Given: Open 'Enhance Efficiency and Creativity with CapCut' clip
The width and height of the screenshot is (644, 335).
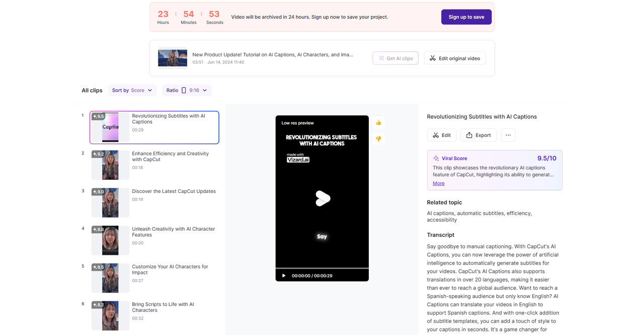Looking at the screenshot, I should [170, 157].
